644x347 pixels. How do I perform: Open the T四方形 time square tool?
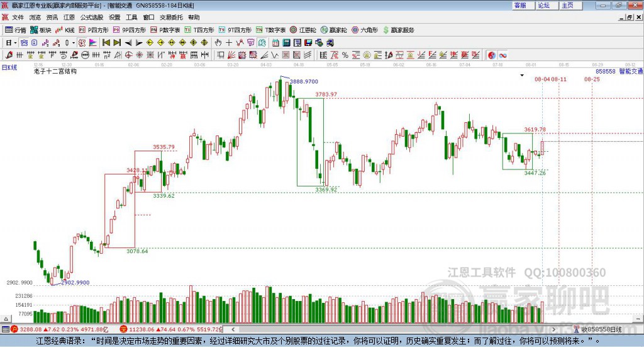[199, 30]
